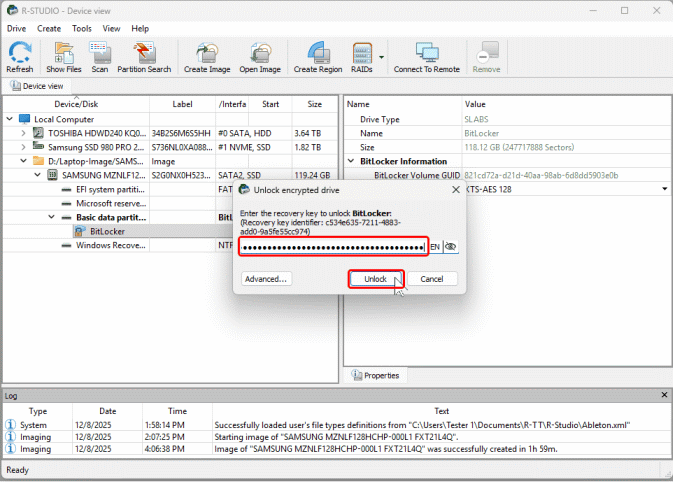Click the S736NL0XA088 label cell
This screenshot has height=482, width=673.
click(x=182, y=147)
